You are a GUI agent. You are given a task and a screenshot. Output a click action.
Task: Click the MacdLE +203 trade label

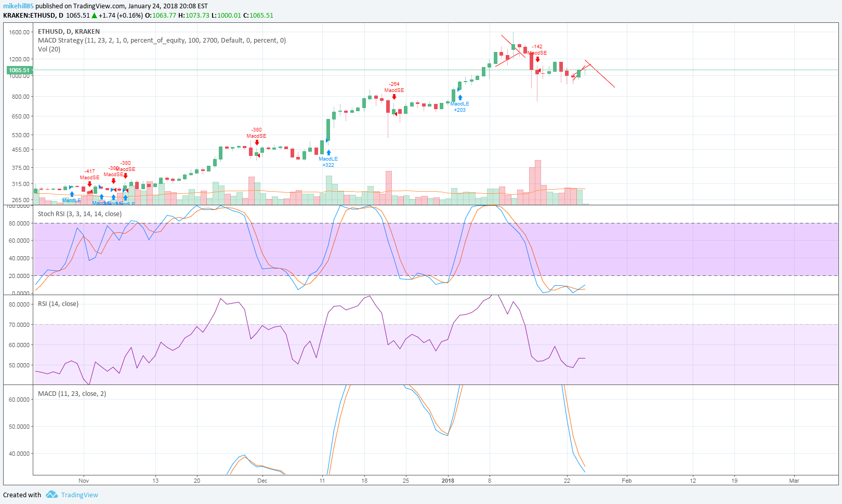[x=460, y=107]
